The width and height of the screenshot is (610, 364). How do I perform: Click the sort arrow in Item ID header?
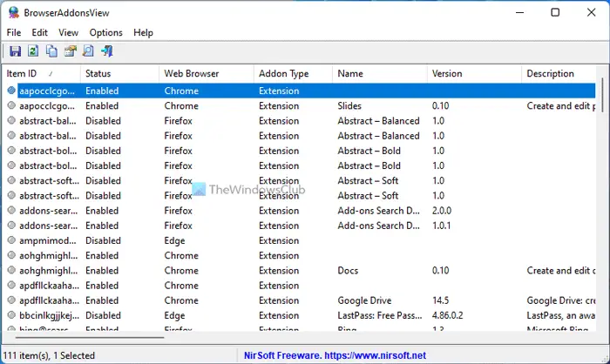coord(51,73)
